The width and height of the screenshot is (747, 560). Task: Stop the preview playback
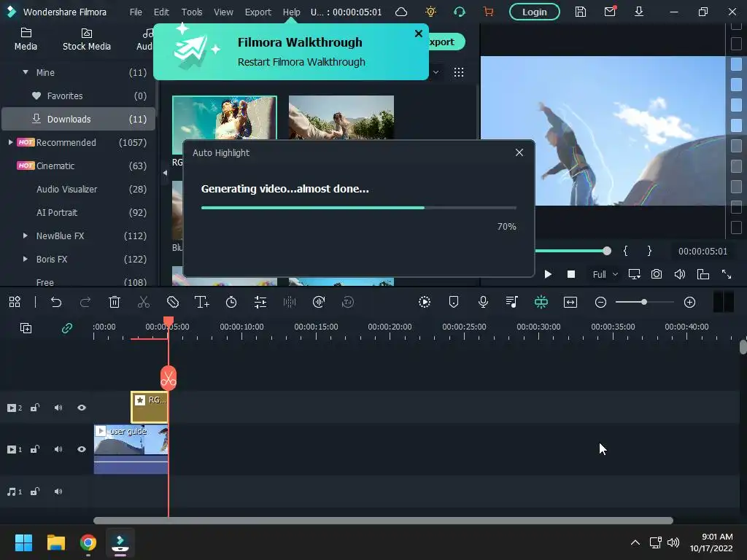pyautogui.click(x=571, y=274)
